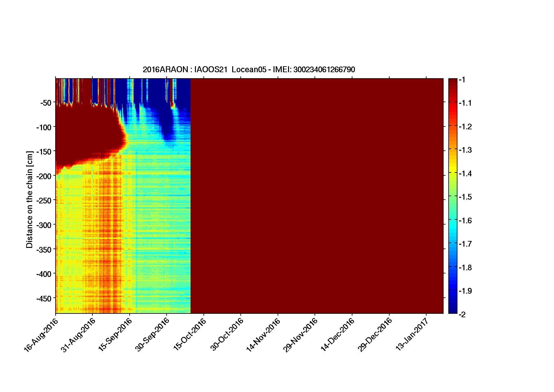Click the 30-Sep-2016 date label
The width and height of the screenshot is (554, 392).
[x=152, y=335]
